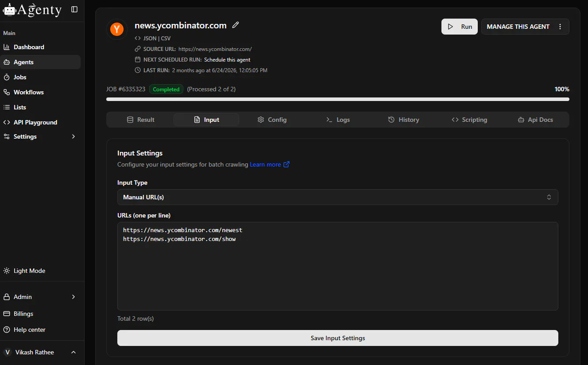Edit agent name with the pencil icon

[236, 25]
